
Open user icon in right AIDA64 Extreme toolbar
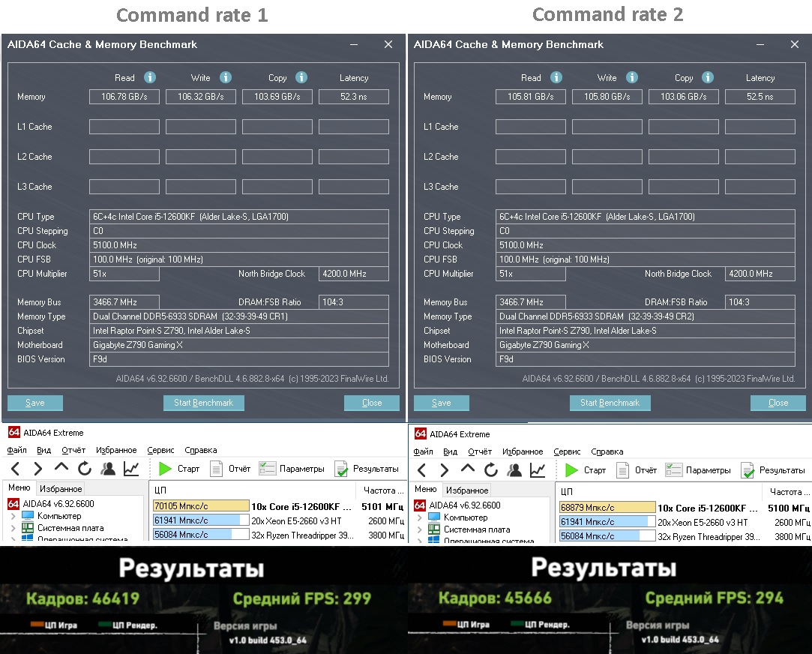pos(514,470)
